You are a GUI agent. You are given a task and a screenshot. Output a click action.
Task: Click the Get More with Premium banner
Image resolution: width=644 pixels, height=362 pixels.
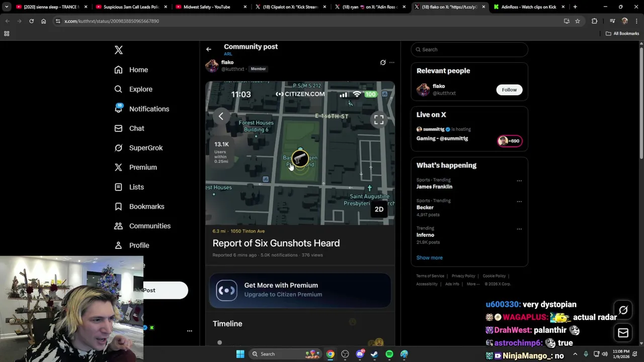pyautogui.click(x=300, y=290)
